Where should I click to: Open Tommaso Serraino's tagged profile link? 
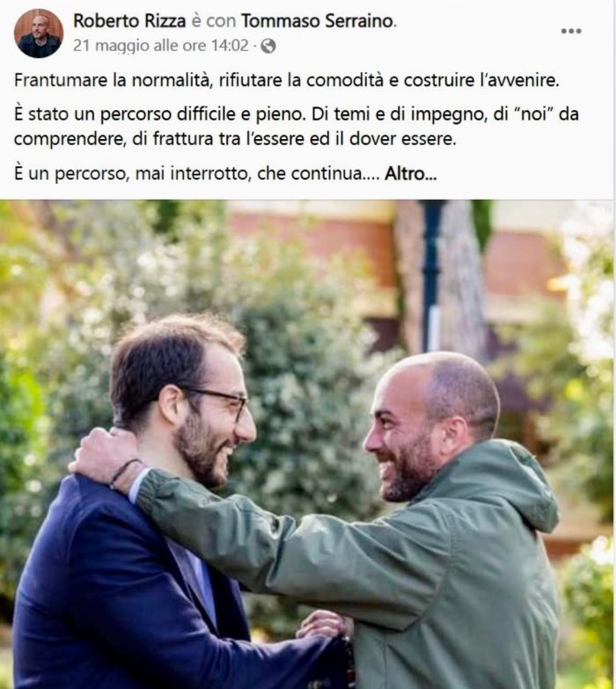[x=317, y=20]
